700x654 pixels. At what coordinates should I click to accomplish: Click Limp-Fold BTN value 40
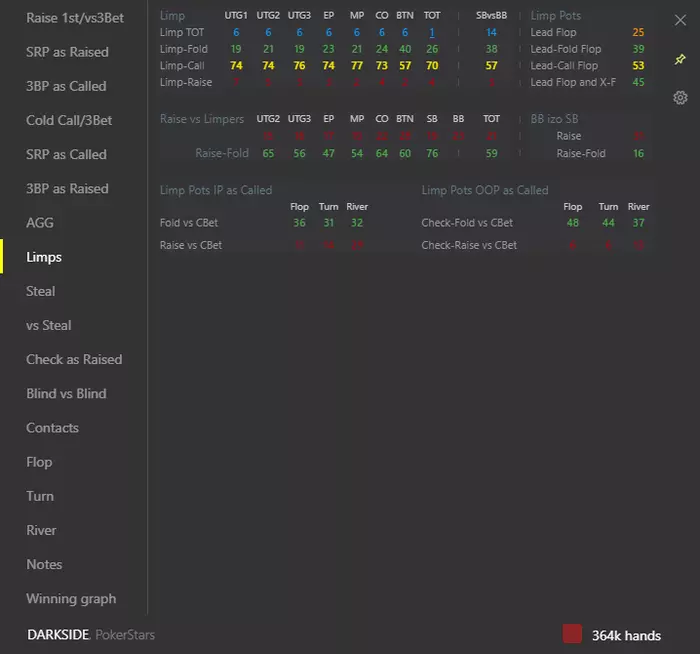(405, 49)
